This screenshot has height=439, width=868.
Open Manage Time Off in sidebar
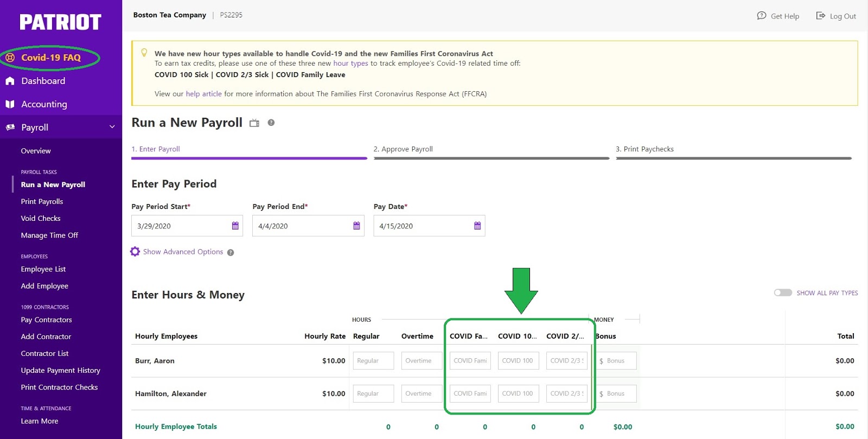tap(49, 235)
